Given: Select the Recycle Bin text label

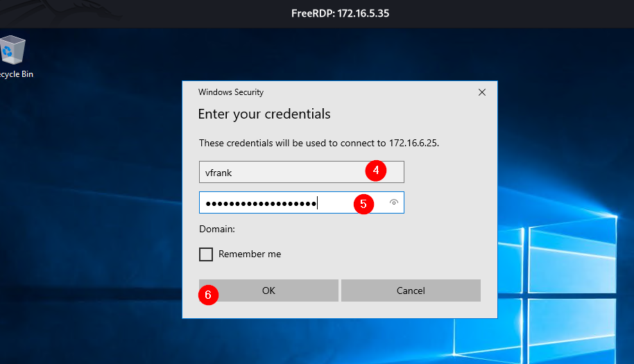Looking at the screenshot, I should 17,74.
